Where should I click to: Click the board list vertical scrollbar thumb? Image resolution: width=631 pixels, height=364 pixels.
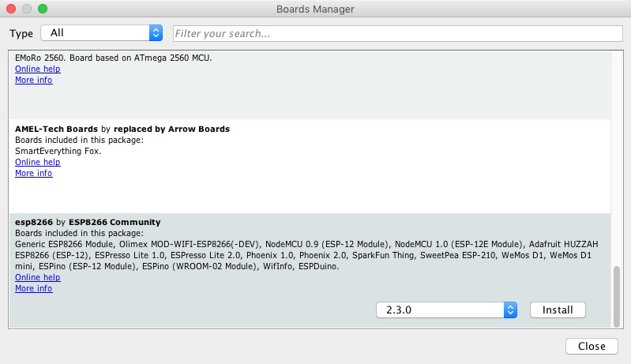coord(617,297)
